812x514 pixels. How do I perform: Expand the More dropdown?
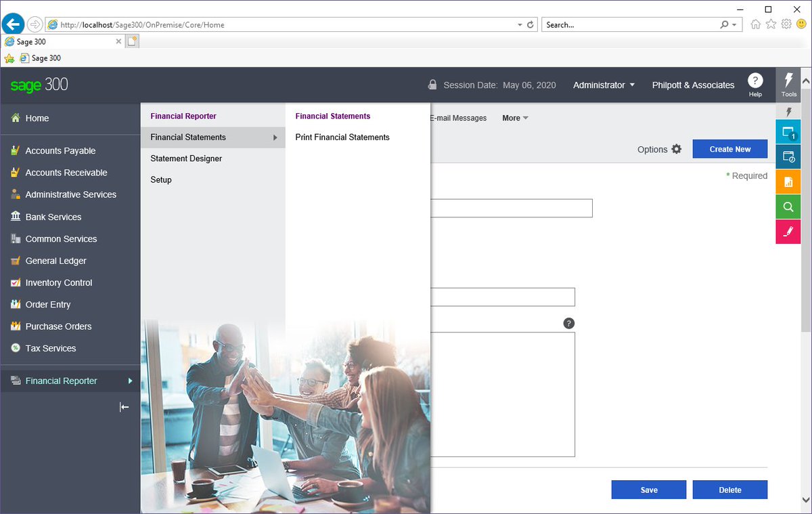pyautogui.click(x=515, y=118)
